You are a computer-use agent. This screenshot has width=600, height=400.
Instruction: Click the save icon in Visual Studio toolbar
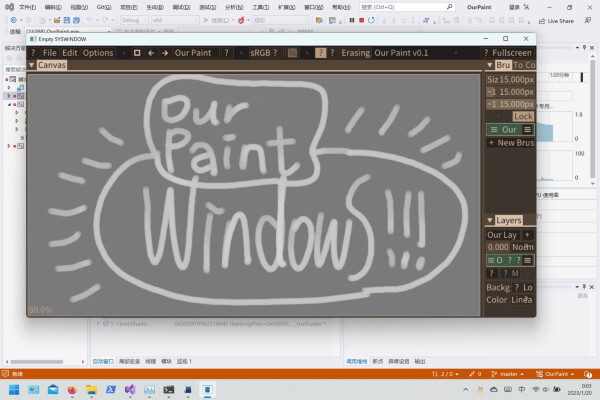coord(67,20)
